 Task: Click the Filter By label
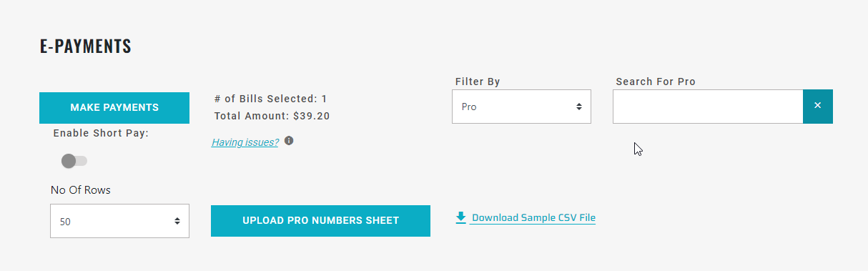click(x=478, y=82)
